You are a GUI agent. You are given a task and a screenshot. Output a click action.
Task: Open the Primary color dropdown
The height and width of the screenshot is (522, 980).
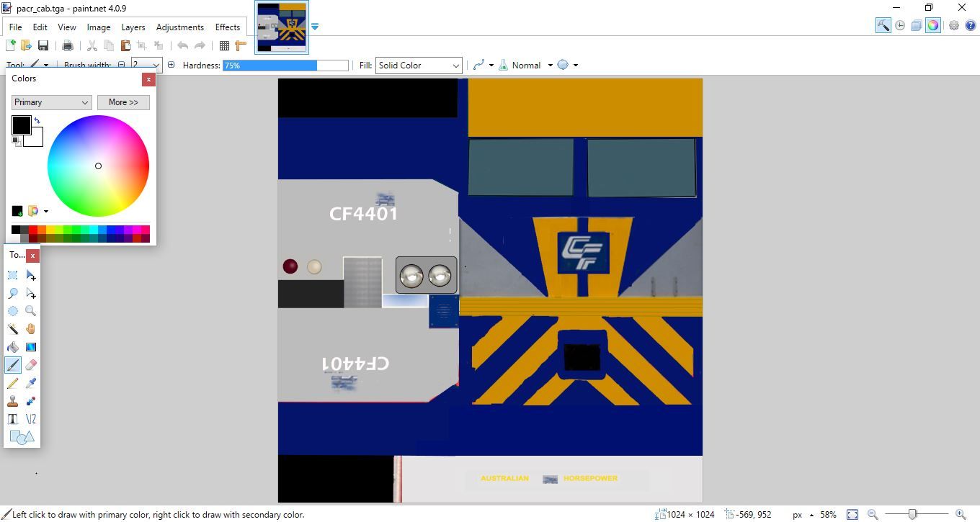pyautogui.click(x=50, y=102)
